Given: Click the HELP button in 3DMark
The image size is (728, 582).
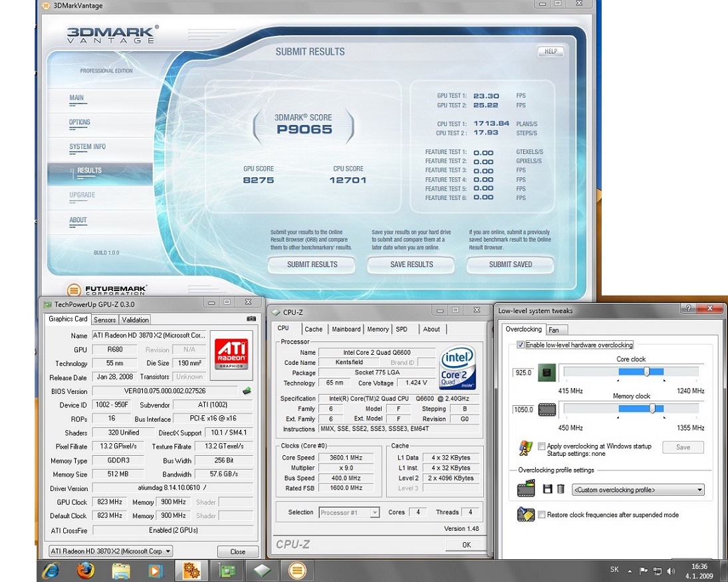Looking at the screenshot, I should tap(550, 52).
